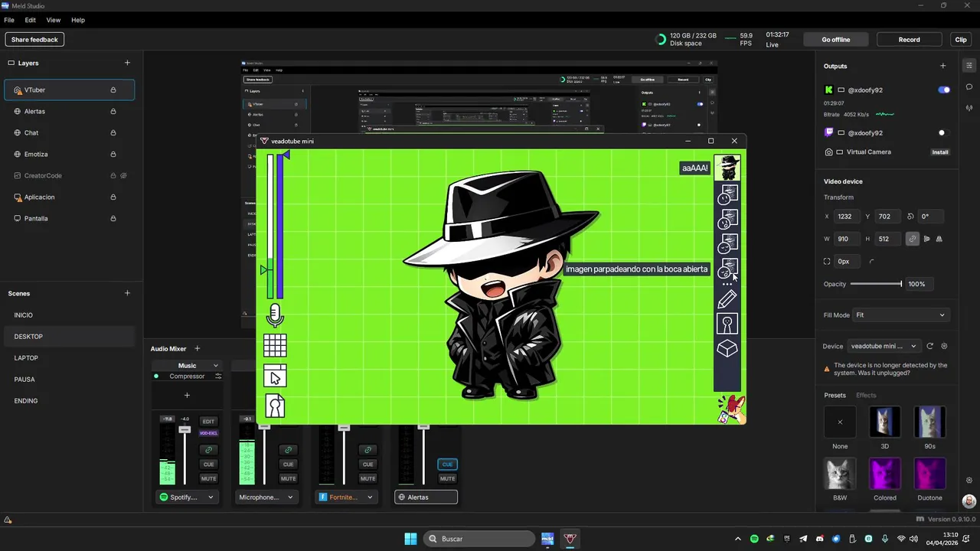Adjust the Opacity slider
The image size is (980, 551).
click(876, 284)
